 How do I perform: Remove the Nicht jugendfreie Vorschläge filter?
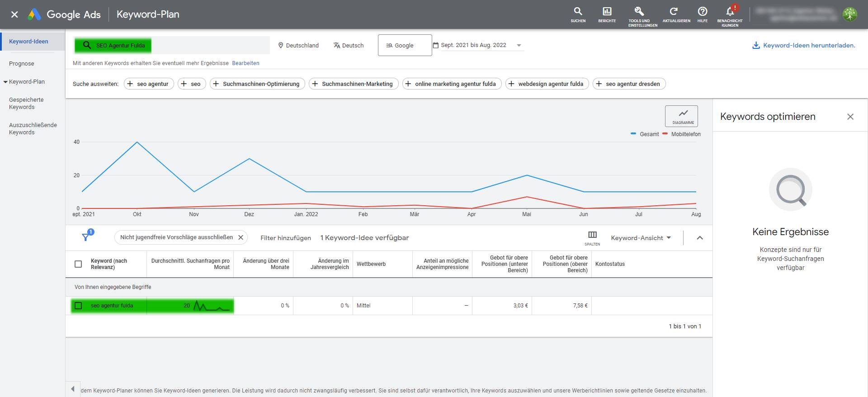[241, 237]
